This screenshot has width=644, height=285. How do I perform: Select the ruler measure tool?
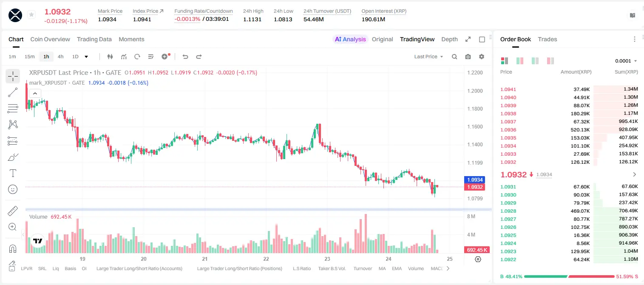pyautogui.click(x=13, y=211)
